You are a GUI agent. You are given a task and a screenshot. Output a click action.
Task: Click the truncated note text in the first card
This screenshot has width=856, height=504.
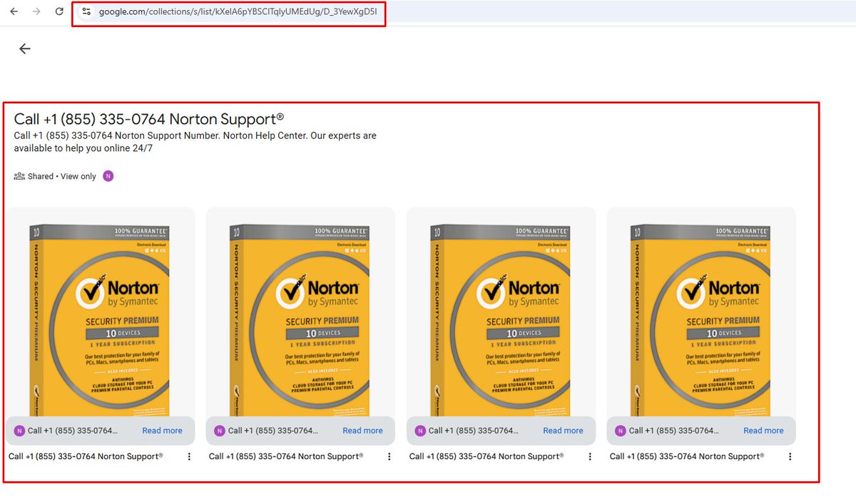[73, 431]
